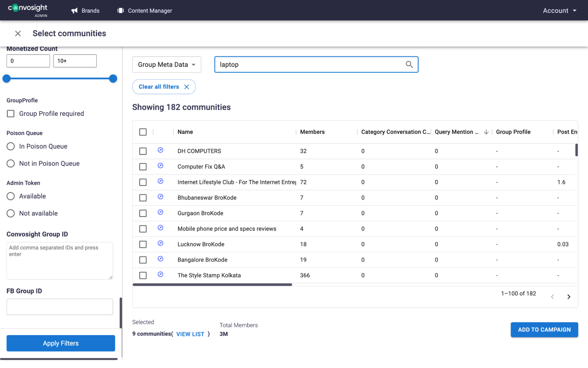The width and height of the screenshot is (588, 368).
Task: Click right handle of Monetized Count slider
Action: [113, 79]
